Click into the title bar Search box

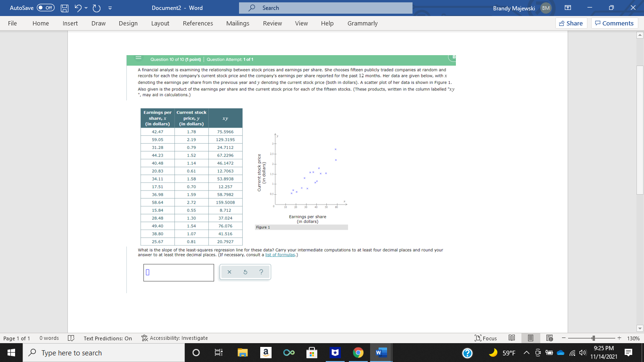pos(325,8)
